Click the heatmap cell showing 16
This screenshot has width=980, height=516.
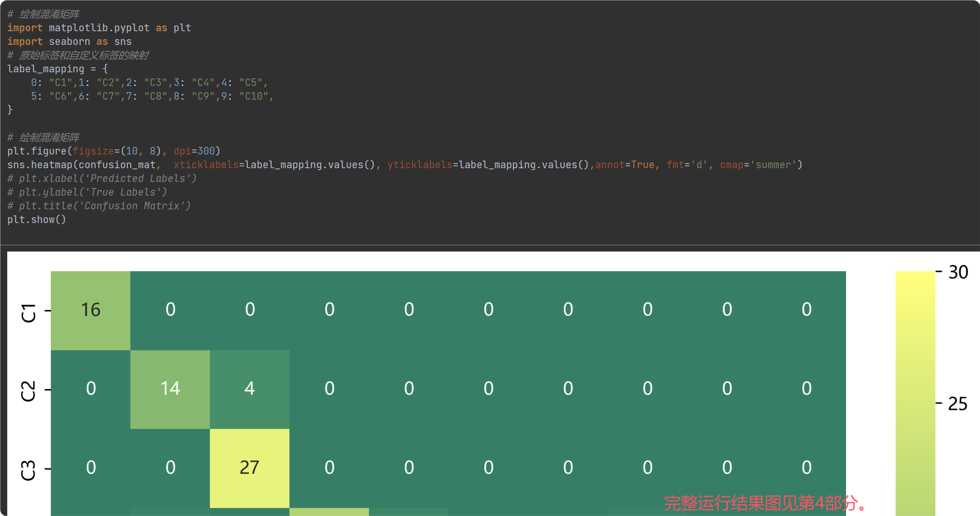(x=91, y=310)
